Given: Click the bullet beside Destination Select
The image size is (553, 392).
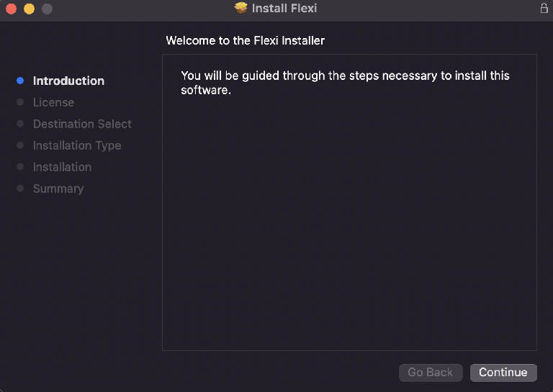Looking at the screenshot, I should point(20,124).
